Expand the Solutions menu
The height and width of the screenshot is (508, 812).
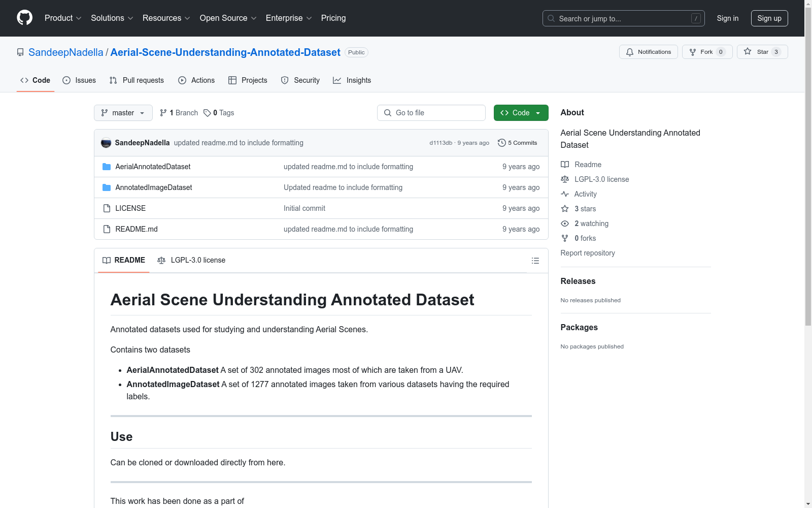[x=112, y=18]
